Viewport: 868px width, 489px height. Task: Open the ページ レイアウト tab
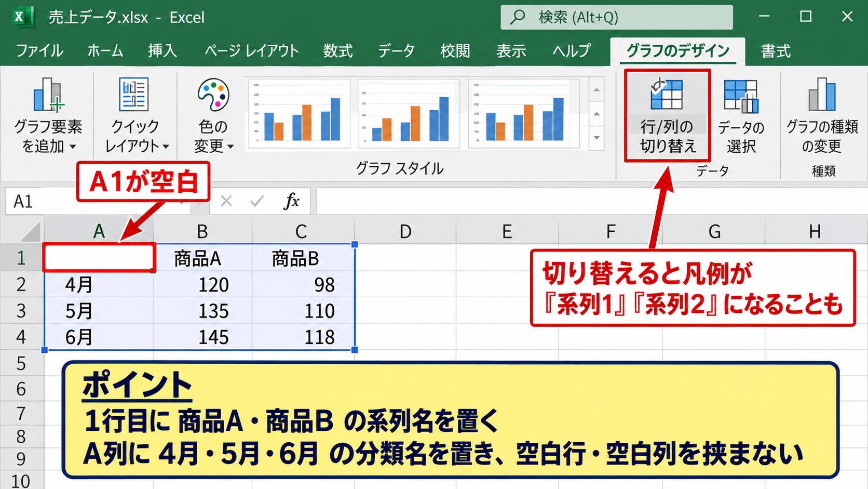click(252, 51)
